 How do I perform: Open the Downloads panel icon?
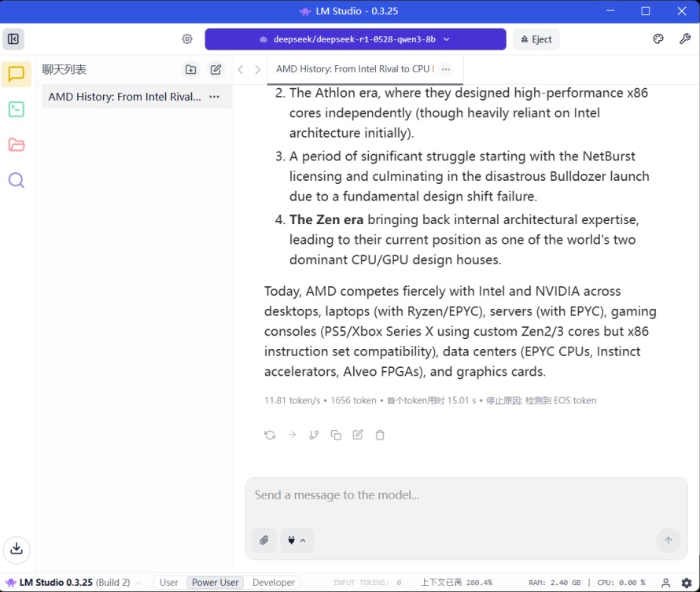point(17,549)
